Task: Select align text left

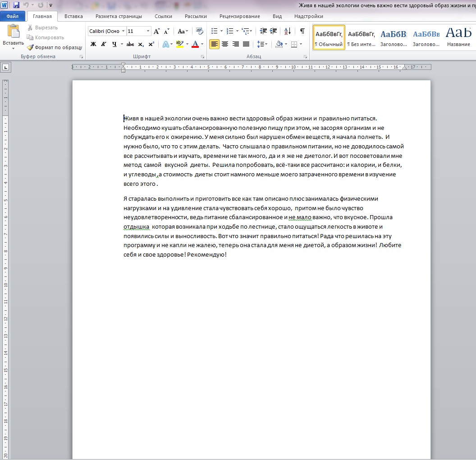Action: (214, 44)
